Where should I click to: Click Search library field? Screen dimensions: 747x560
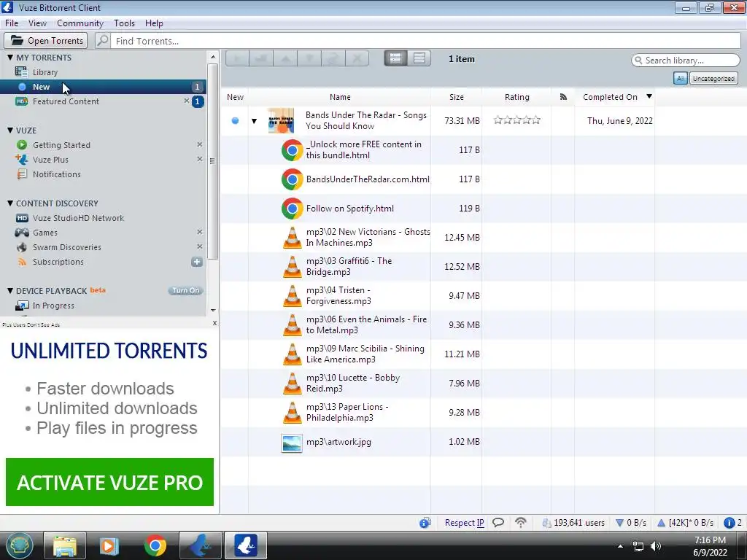686,60
